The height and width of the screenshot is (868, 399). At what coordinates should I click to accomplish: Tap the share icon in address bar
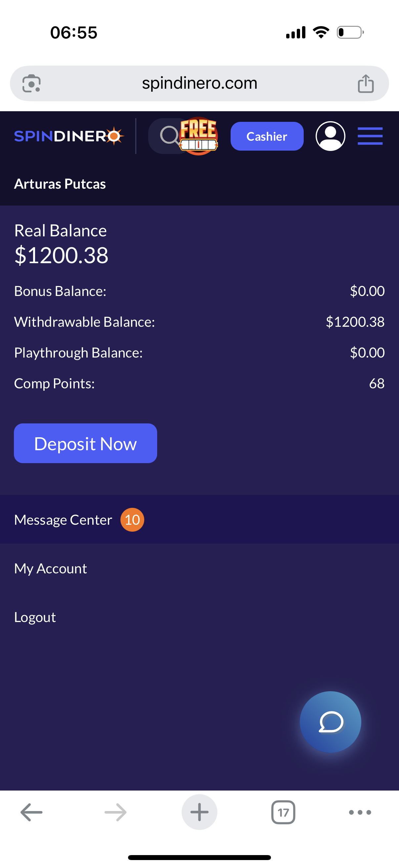pyautogui.click(x=366, y=83)
